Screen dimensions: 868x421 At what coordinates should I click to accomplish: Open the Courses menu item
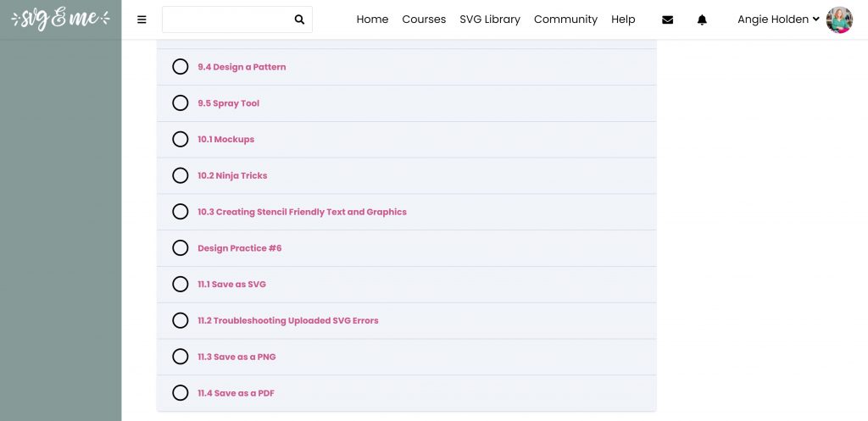(x=424, y=19)
